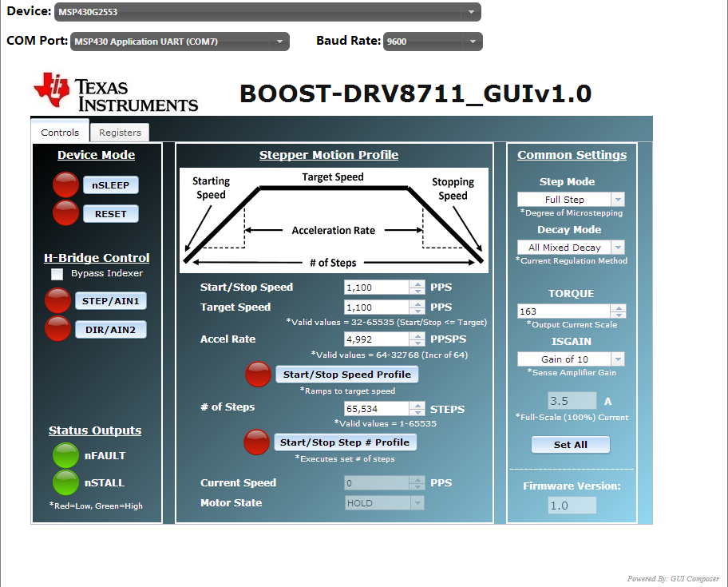
Task: Open the COM Port dropdown
Action: [x=180, y=42]
